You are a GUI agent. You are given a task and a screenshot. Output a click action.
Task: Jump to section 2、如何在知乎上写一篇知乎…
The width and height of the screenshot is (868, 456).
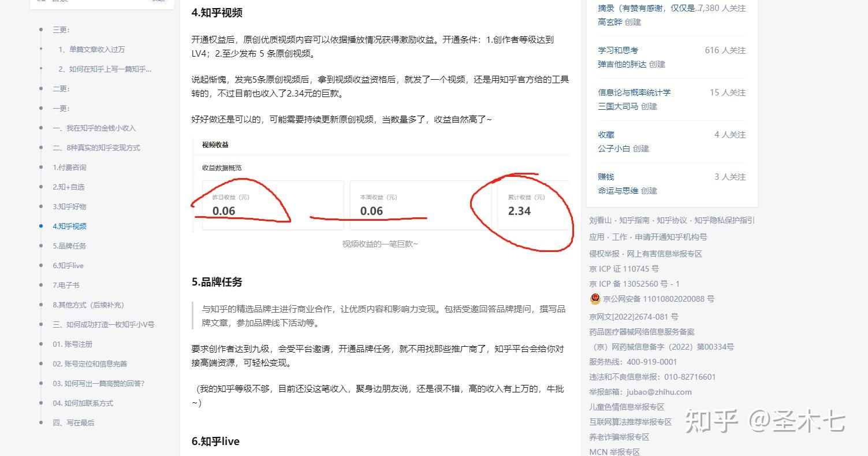105,69
